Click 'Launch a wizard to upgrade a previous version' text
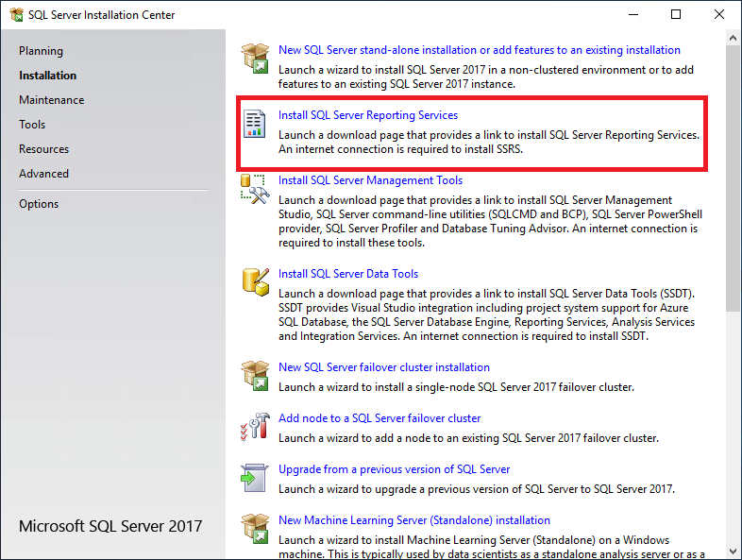This screenshot has width=742, height=560. pos(477,489)
